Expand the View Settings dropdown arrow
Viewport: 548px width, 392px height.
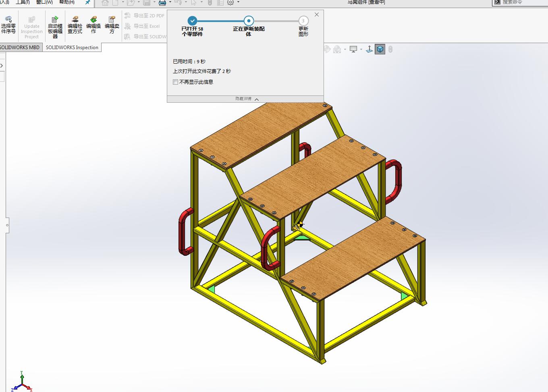(361, 50)
